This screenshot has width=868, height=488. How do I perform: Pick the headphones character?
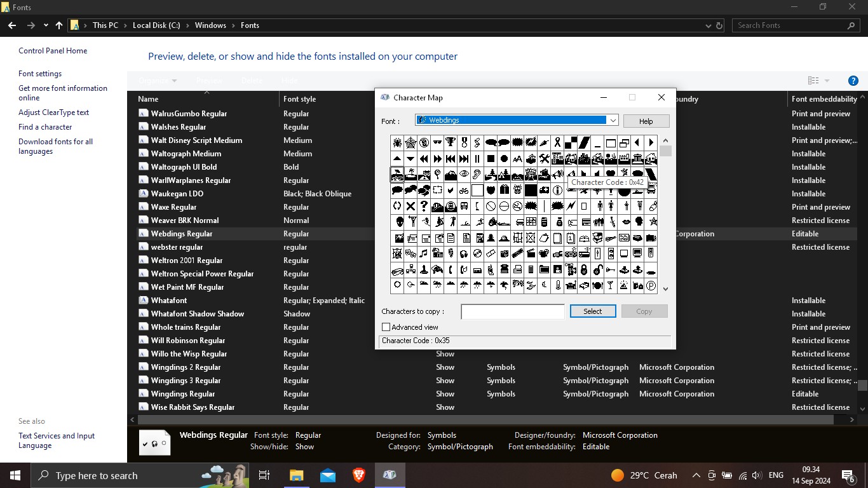click(464, 254)
